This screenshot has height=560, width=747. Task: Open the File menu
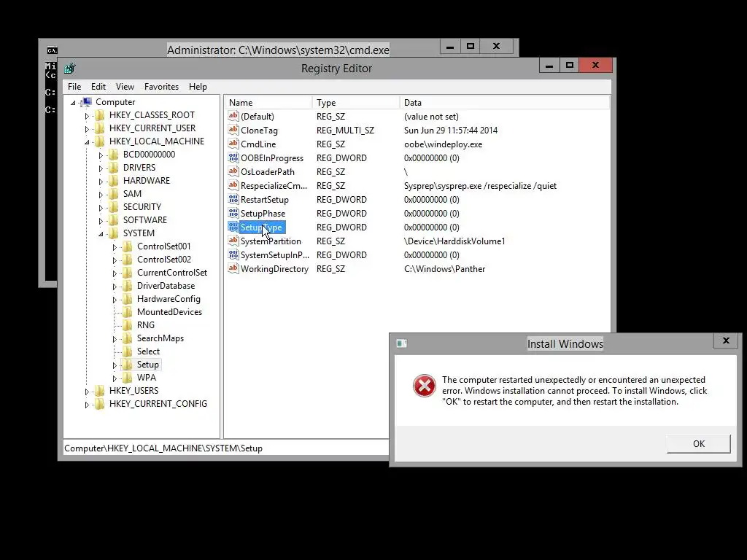click(74, 87)
